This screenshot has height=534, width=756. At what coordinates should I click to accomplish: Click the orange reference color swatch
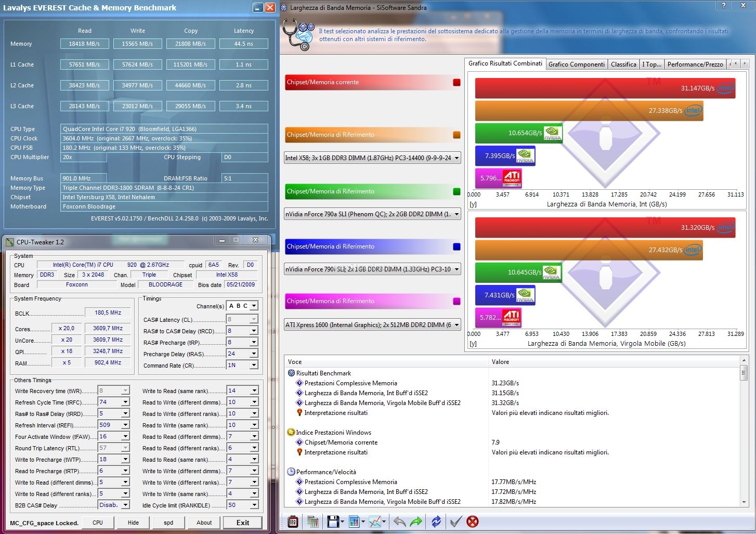(x=457, y=135)
